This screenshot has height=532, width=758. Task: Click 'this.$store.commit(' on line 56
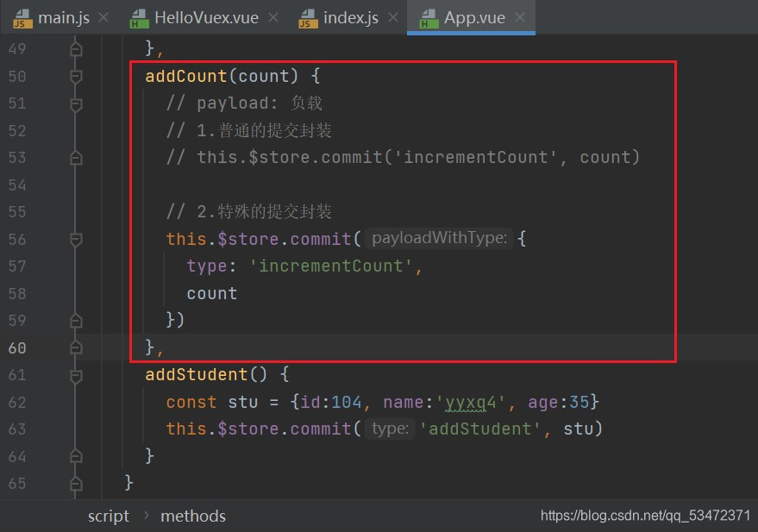point(264,239)
